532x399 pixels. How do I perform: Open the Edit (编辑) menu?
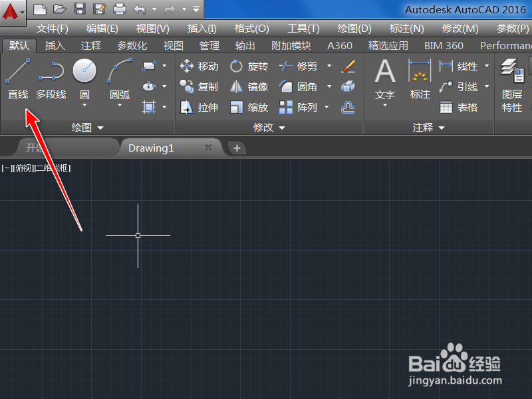coord(102,29)
